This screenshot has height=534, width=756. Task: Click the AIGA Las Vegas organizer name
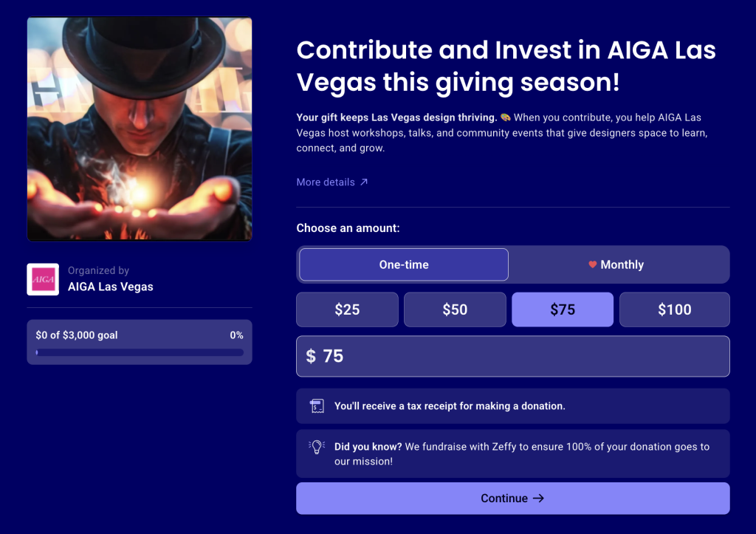111,287
